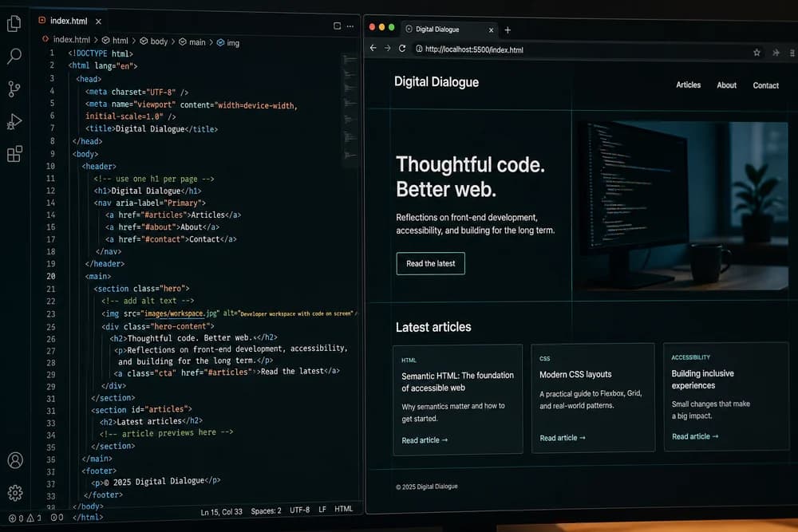The width and height of the screenshot is (798, 532).
Task: Open a new browser tab
Action: 508,30
